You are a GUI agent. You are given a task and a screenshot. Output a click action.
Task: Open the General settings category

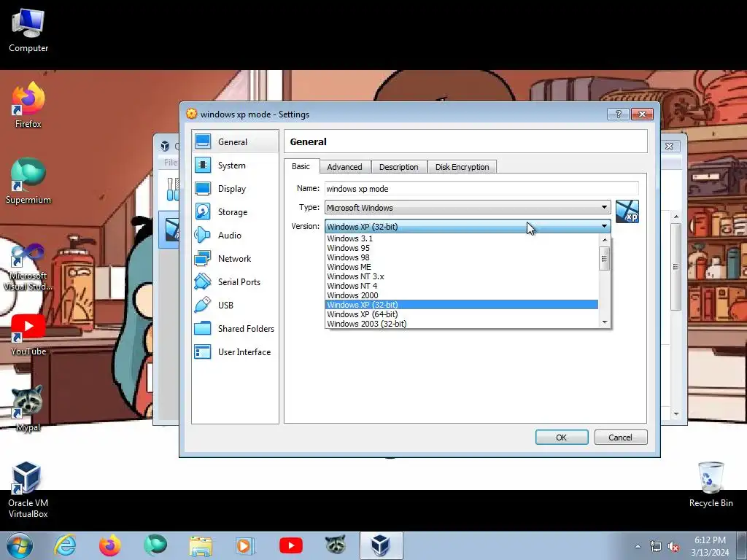(235, 142)
